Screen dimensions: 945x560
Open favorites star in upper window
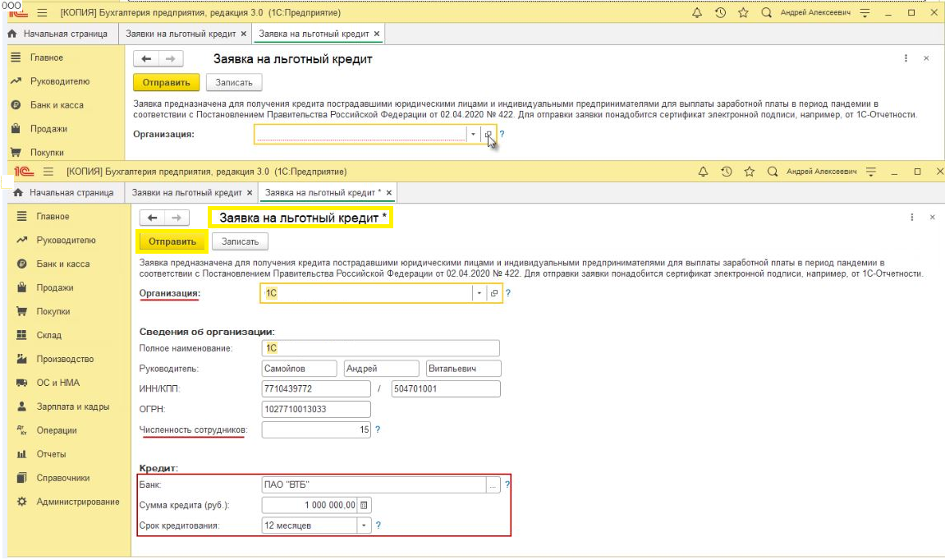click(x=743, y=12)
